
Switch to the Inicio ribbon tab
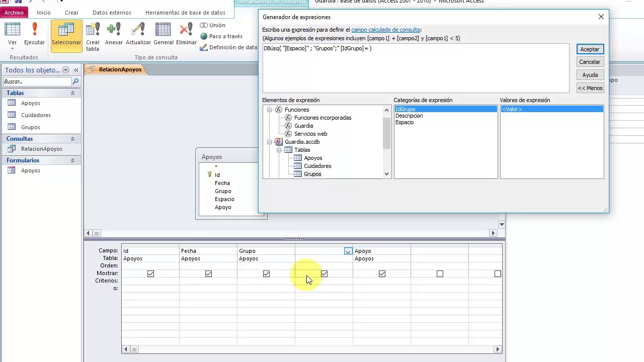(44, 13)
